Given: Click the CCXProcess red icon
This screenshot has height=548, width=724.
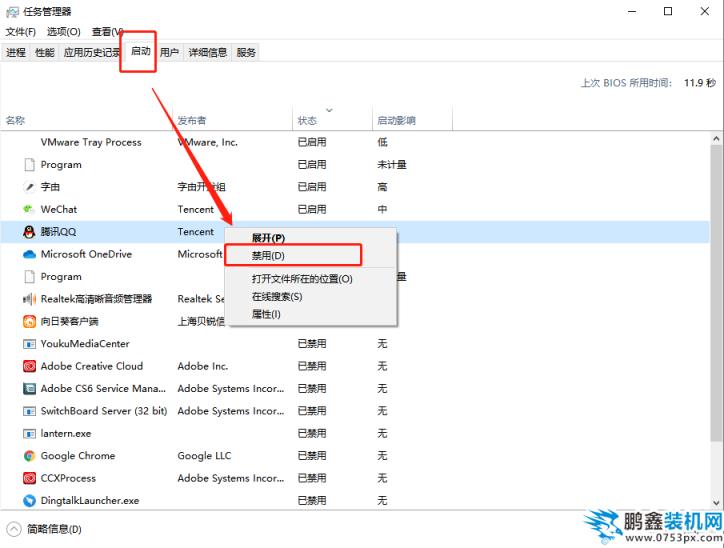Looking at the screenshot, I should pyautogui.click(x=29, y=478).
